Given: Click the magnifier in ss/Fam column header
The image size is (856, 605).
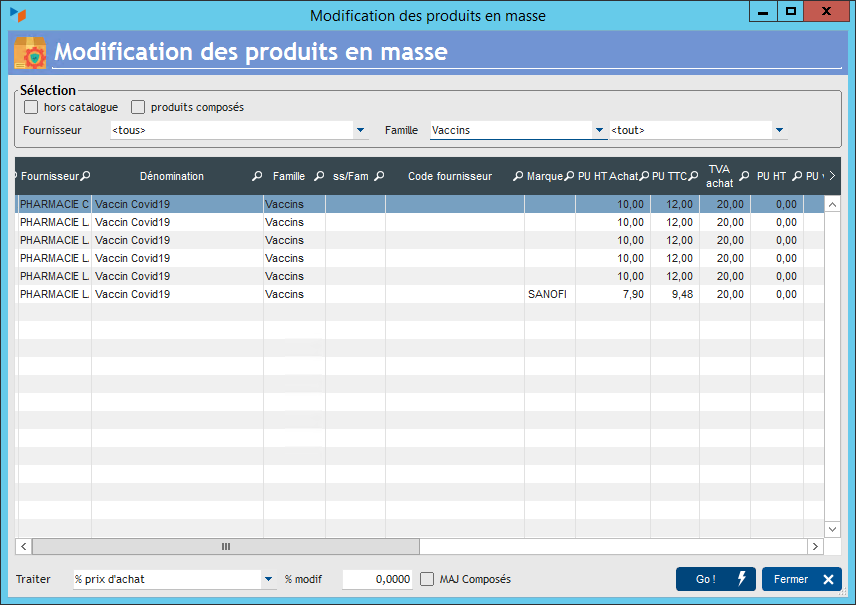Looking at the screenshot, I should pos(380,176).
